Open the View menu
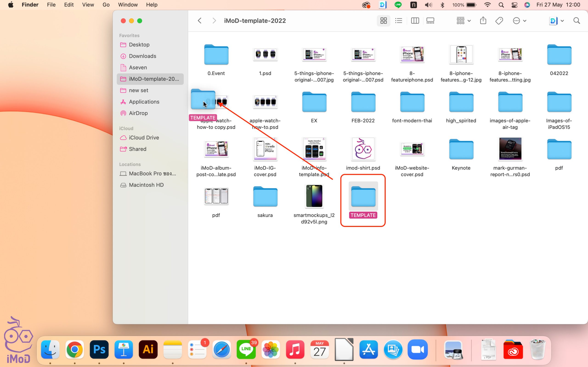The height and width of the screenshot is (367, 588). tap(88, 5)
